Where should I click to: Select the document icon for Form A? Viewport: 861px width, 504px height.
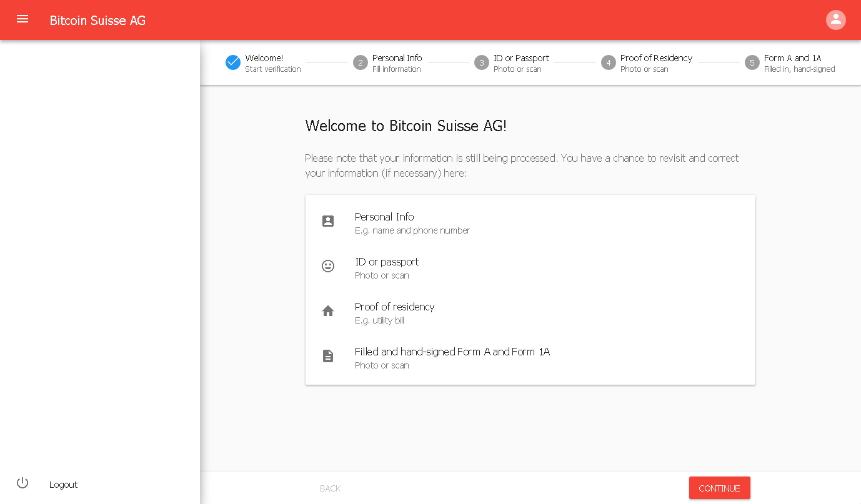328,355
